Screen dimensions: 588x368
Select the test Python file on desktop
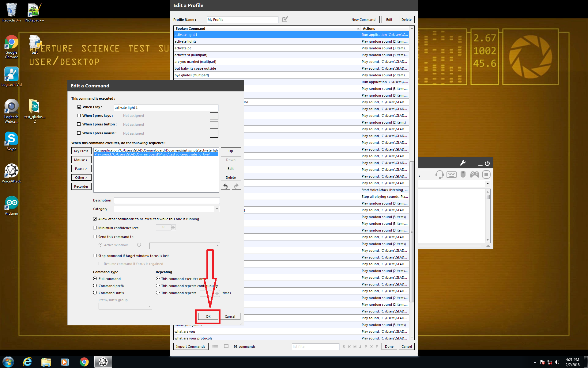[35, 44]
